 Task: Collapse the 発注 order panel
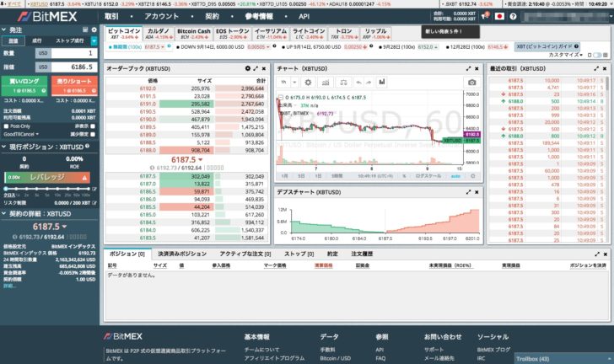4,29
